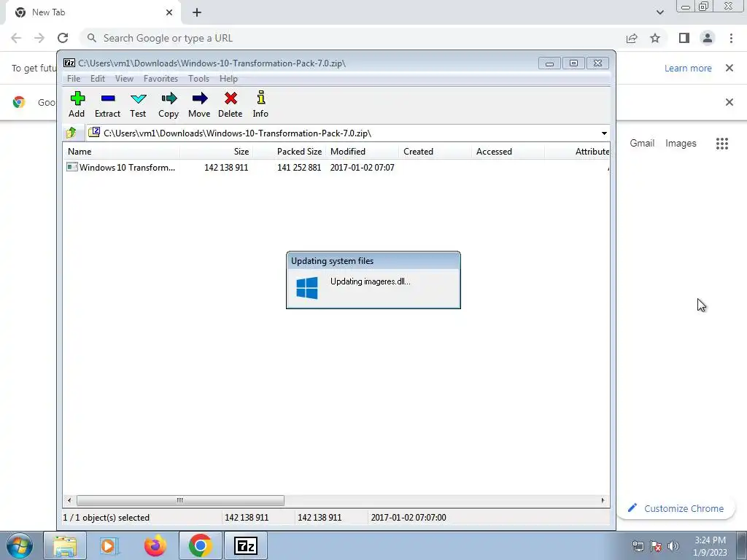Open 7-Zip Tools menu
Screen dimensions: 747x560
pos(198,79)
